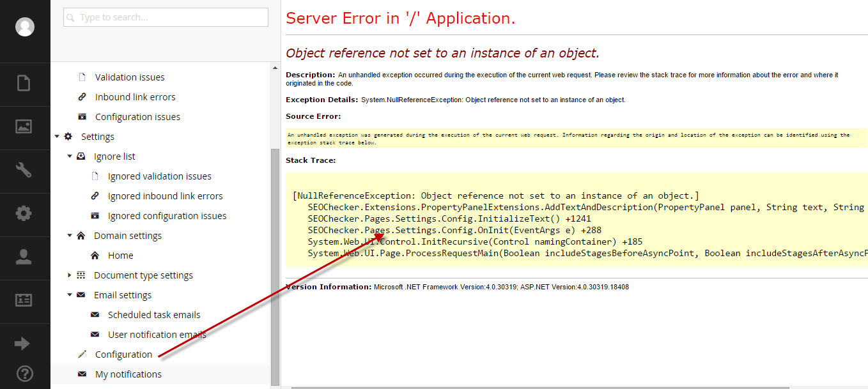Click the pencil icon beside Configuration
The width and height of the screenshot is (868, 389).
coord(82,355)
